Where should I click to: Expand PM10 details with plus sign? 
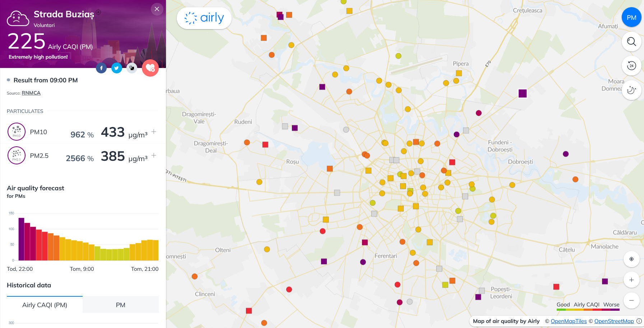coord(154,132)
